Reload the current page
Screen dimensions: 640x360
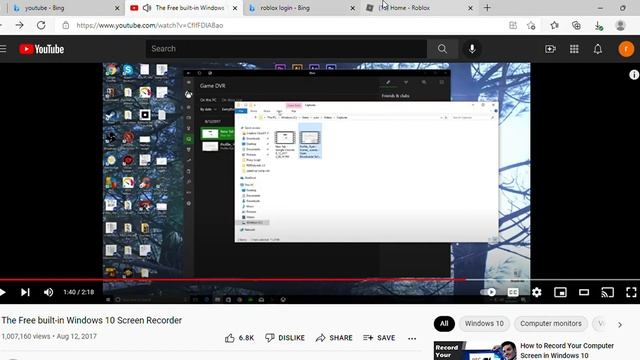[41, 25]
